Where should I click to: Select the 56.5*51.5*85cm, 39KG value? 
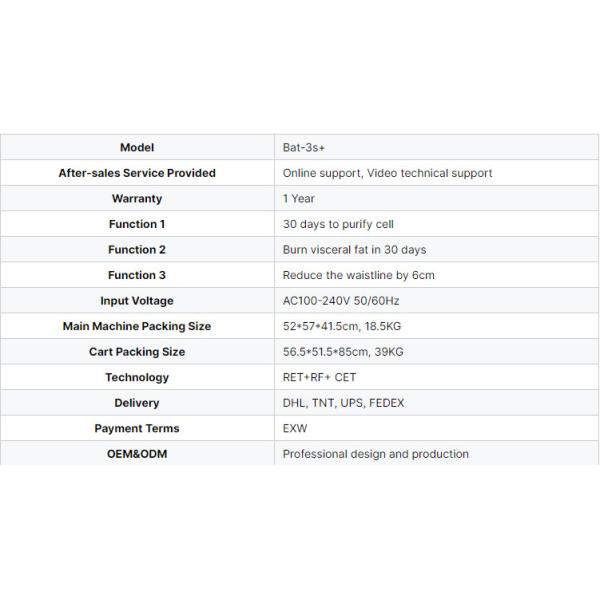point(343,352)
